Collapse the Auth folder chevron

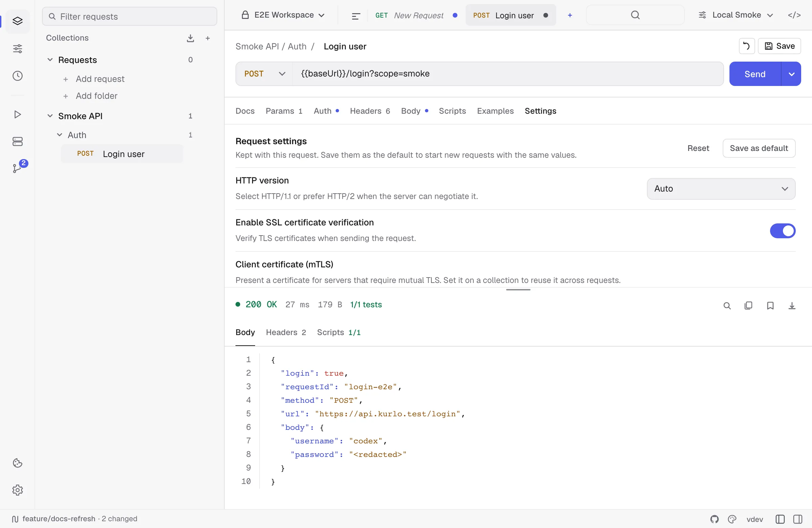tap(59, 135)
